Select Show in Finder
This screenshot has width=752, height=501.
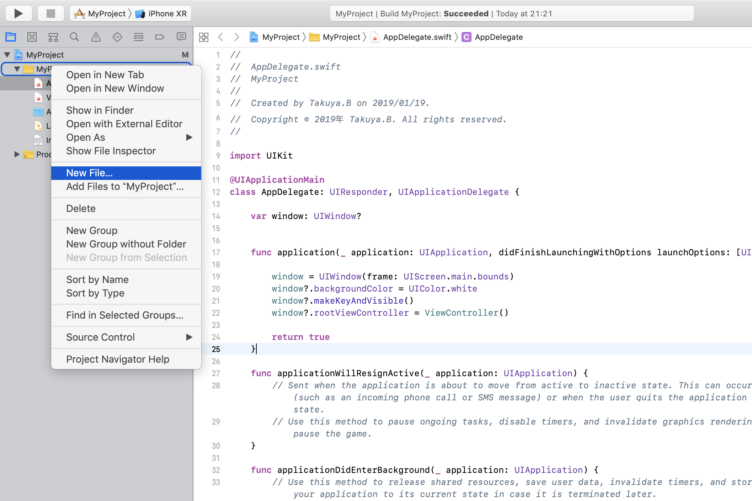[x=126, y=110]
